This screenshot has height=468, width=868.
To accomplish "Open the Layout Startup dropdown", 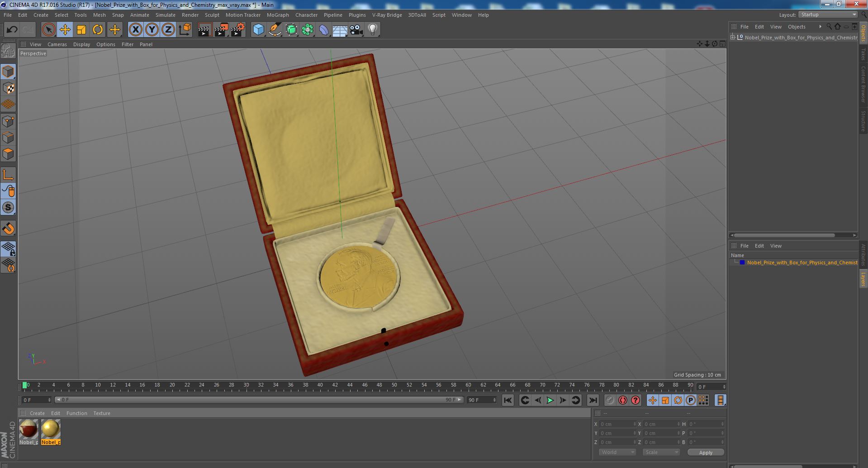I will (x=828, y=15).
